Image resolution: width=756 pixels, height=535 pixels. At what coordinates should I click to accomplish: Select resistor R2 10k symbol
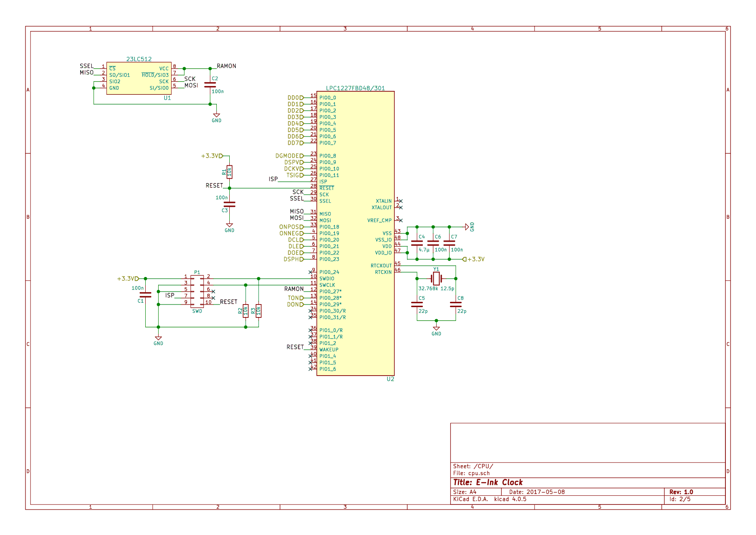point(246,311)
